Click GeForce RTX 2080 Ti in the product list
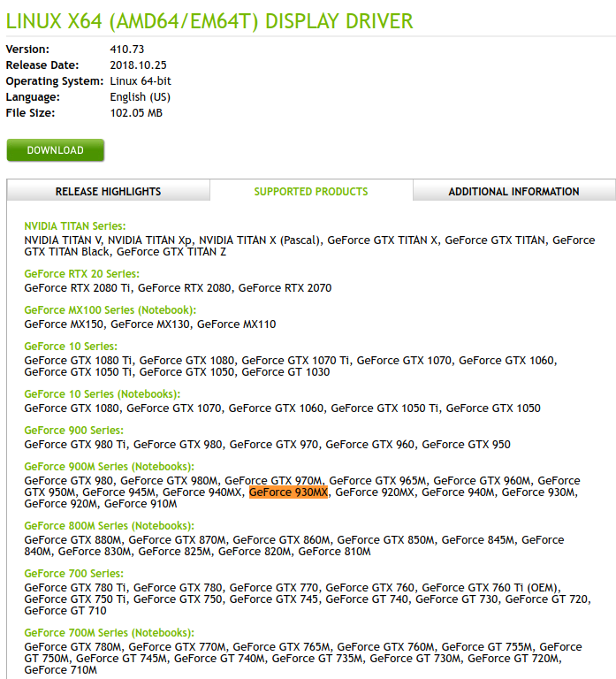The height and width of the screenshot is (679, 616). click(78, 287)
